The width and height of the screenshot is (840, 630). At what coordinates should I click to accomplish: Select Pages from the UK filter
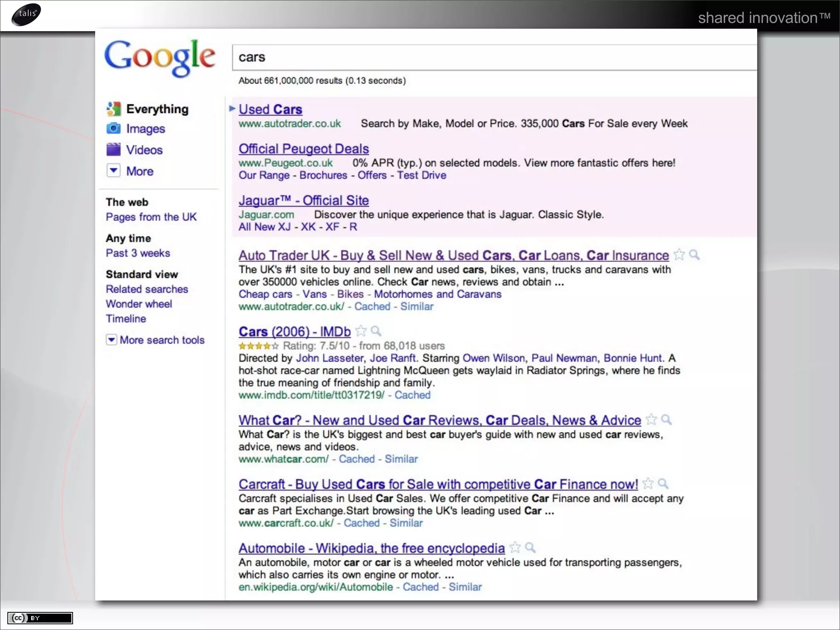(151, 217)
